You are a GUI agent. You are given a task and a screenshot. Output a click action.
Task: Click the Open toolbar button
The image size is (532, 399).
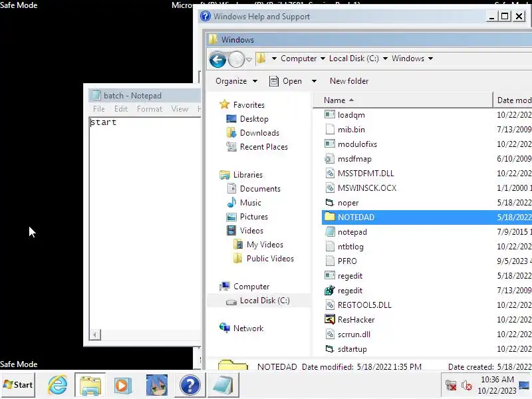click(286, 81)
